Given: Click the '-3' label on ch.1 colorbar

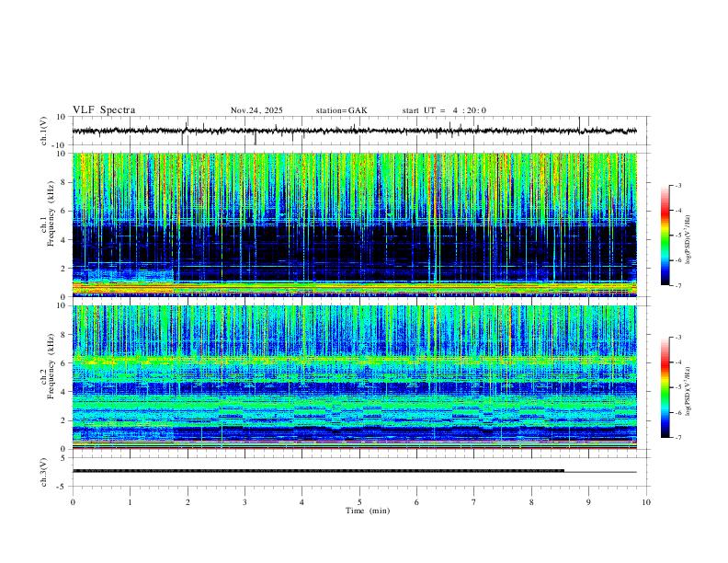Looking at the screenshot, I should click(677, 185).
